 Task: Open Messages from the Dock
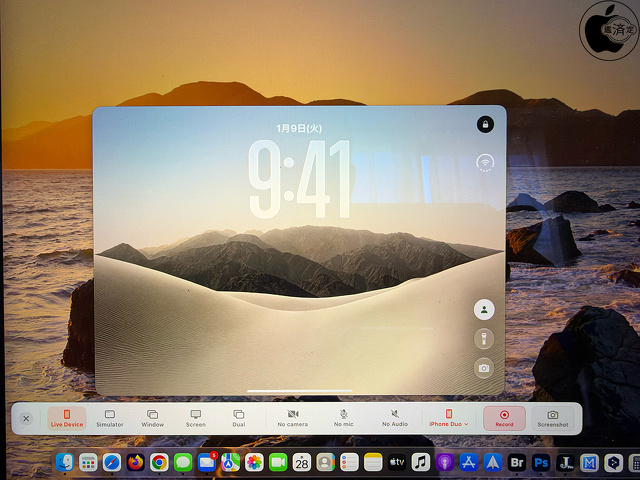pyautogui.click(x=183, y=462)
